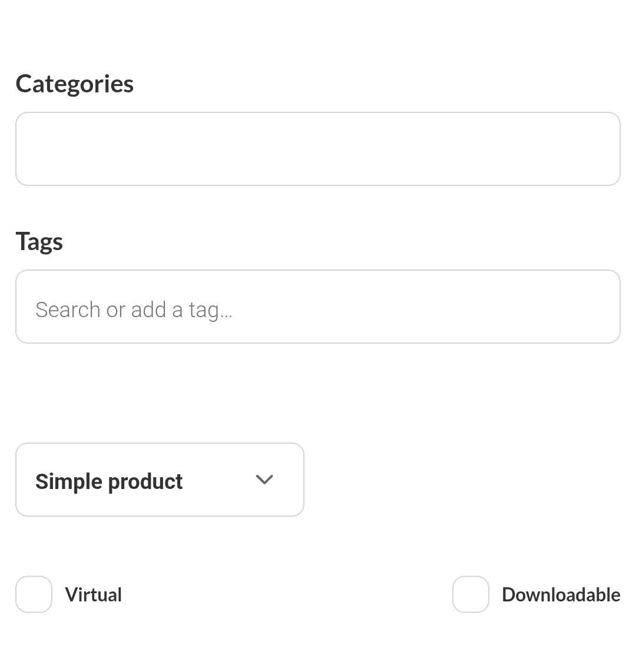
Task: Click the 'Search or add a tag...' placeholder
Action: pos(134,310)
